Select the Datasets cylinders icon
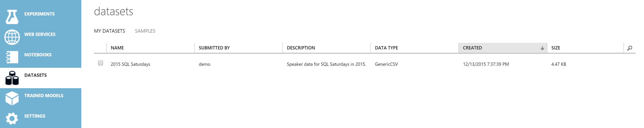This screenshot has height=128, width=644. click(12, 78)
